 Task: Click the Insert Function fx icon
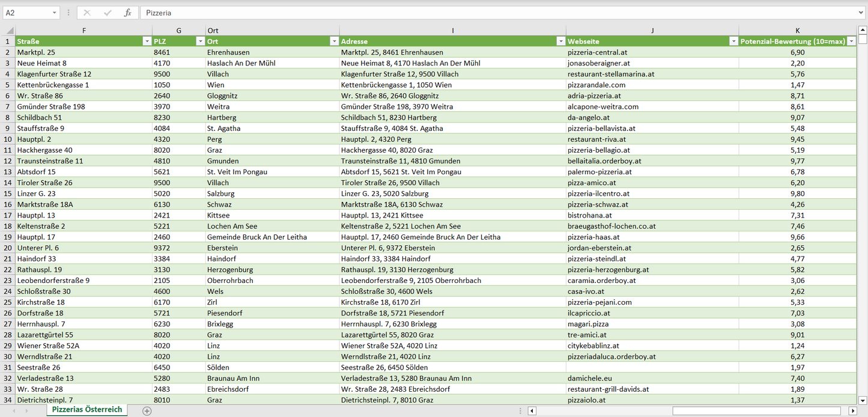127,13
